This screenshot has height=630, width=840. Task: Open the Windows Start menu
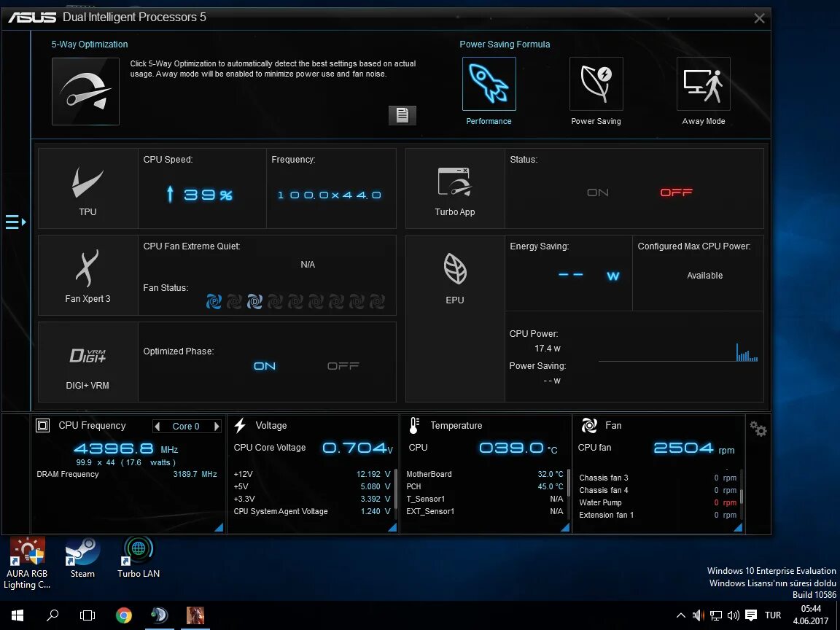[17, 615]
